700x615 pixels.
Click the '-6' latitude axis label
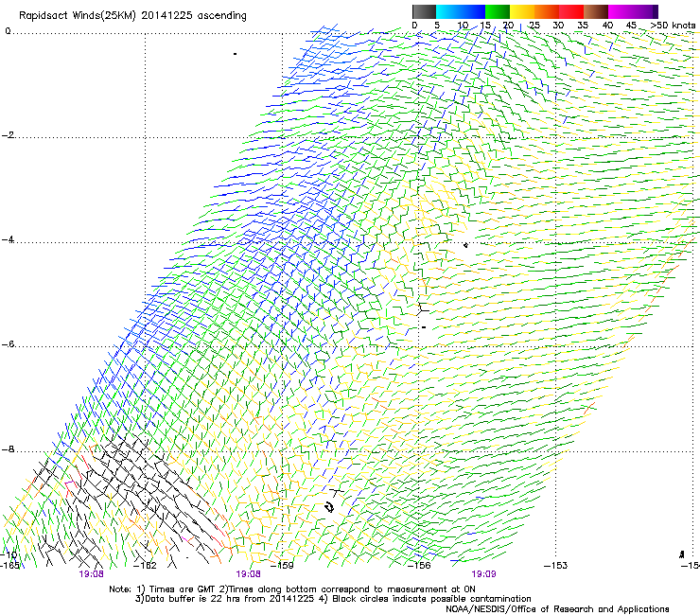9,344
